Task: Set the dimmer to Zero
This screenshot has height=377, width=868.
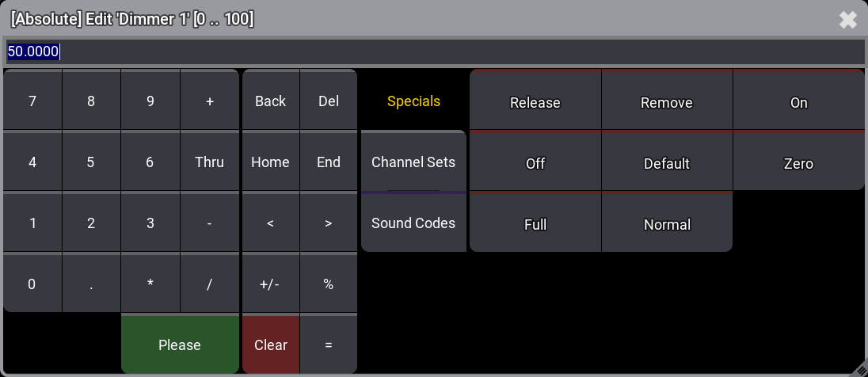Action: (x=798, y=163)
